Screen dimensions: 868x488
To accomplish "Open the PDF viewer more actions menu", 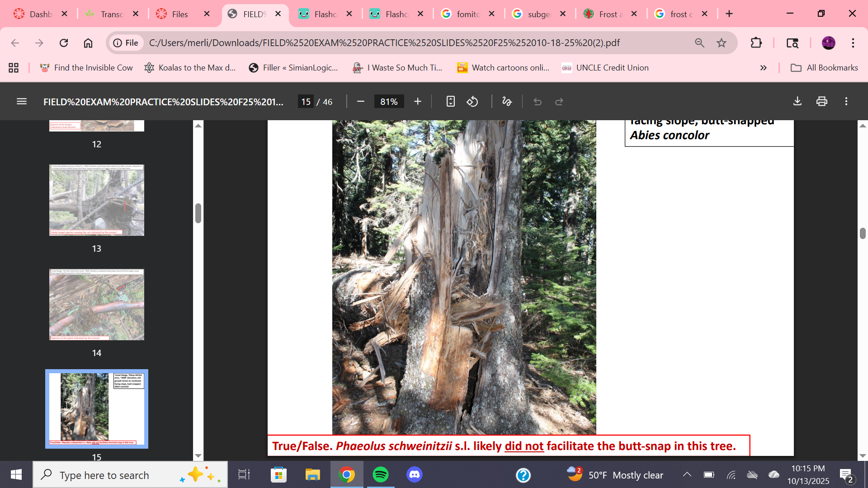I will 846,102.
